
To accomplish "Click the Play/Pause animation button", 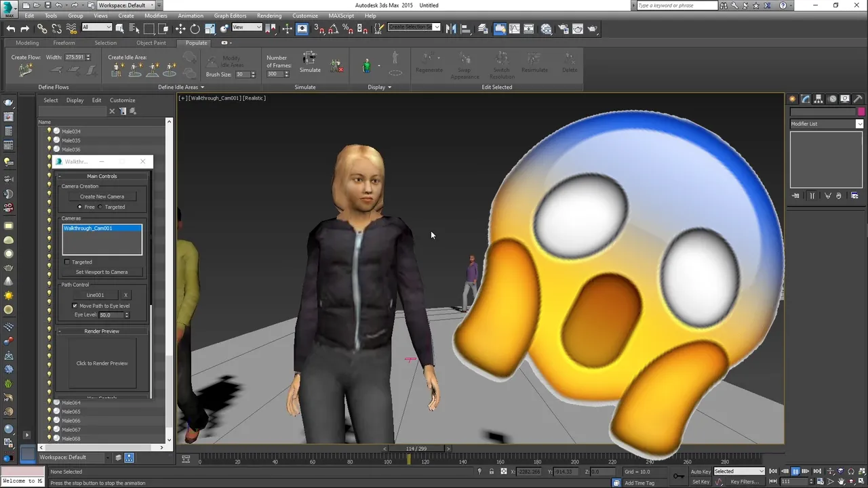I will tap(795, 471).
